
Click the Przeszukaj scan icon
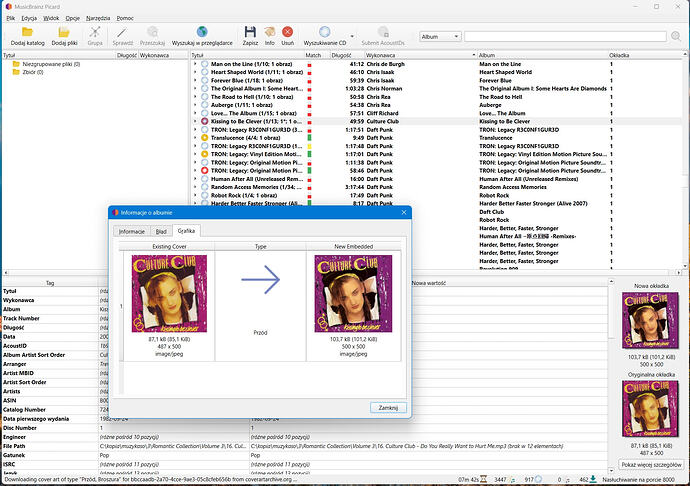point(152,32)
